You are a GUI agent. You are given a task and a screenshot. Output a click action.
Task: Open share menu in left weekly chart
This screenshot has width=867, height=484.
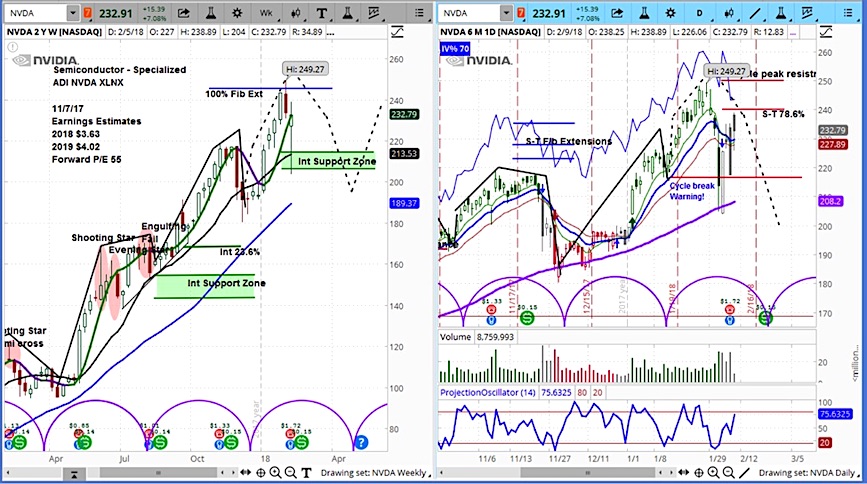[x=184, y=13]
